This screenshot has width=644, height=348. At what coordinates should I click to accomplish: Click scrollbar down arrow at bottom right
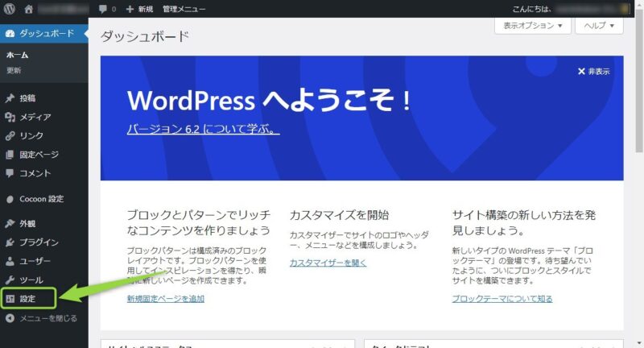(639, 342)
